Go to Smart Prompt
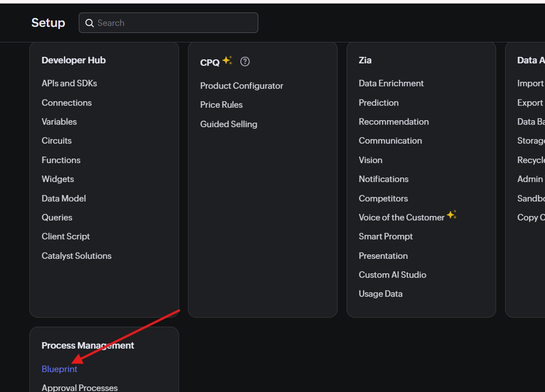The height and width of the screenshot is (392, 545). coord(385,236)
